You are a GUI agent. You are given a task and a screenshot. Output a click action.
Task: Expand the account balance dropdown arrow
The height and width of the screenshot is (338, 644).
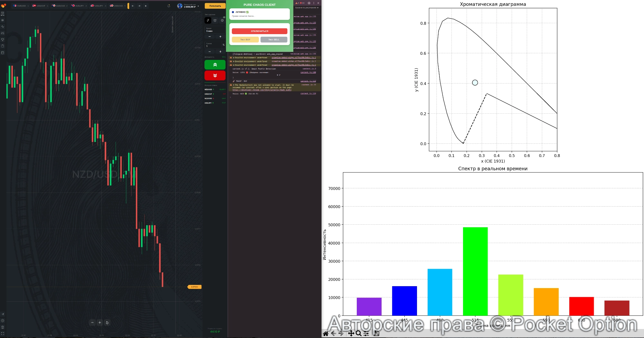click(x=198, y=6)
